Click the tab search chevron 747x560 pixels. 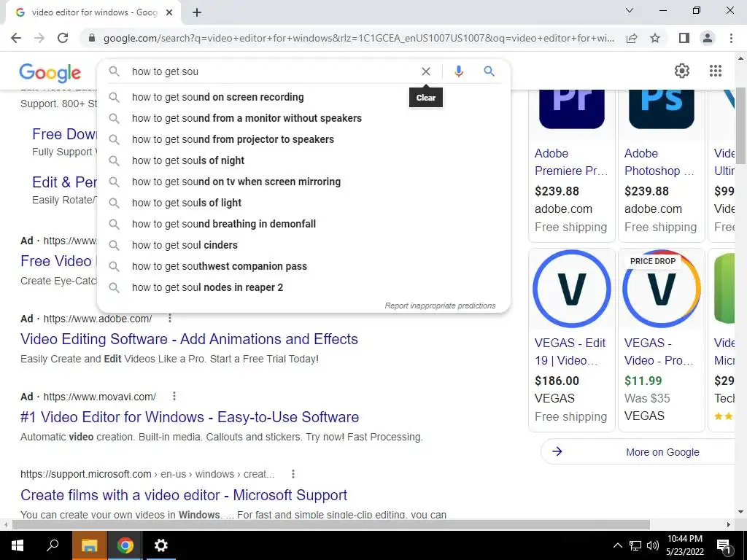630,10
